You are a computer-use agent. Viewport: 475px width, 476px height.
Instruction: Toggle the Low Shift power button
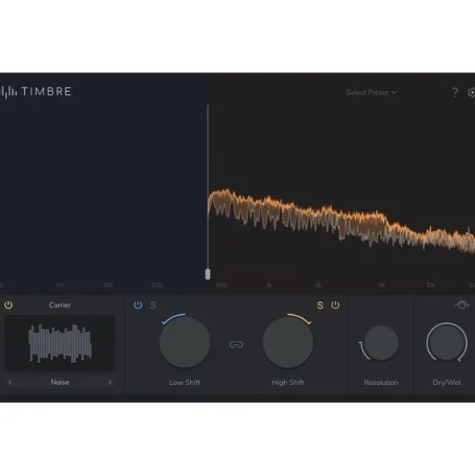[138, 304]
